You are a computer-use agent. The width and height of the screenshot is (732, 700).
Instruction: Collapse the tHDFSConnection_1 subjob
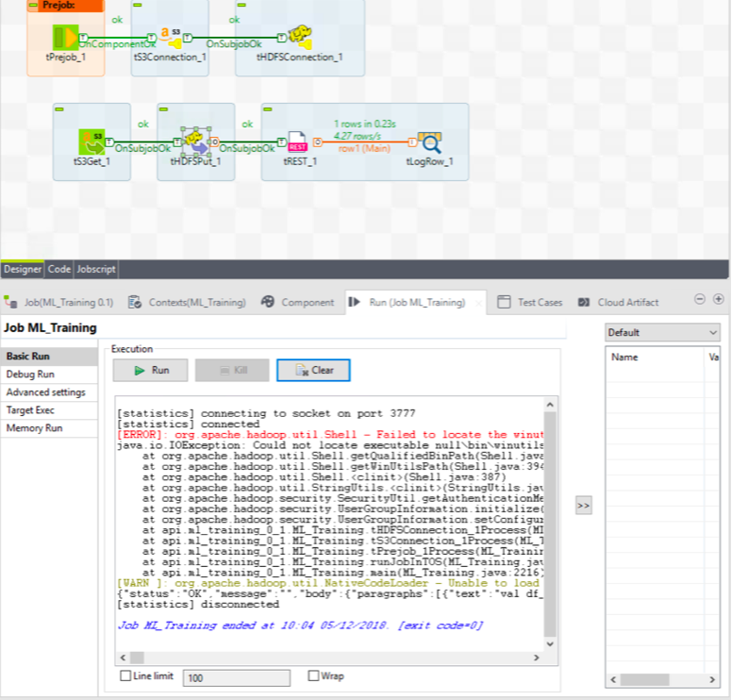tap(241, 5)
